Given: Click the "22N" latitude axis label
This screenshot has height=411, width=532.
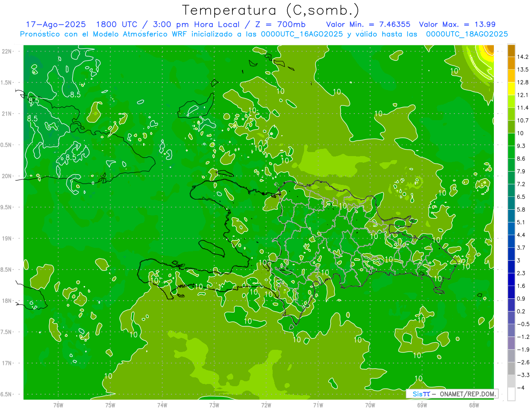Looking at the screenshot, I should pyautogui.click(x=7, y=51).
